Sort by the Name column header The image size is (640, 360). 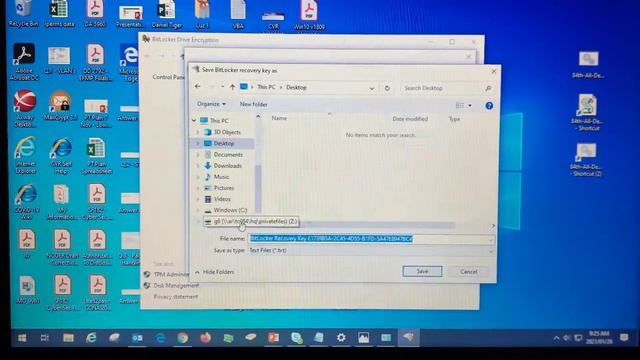point(279,118)
